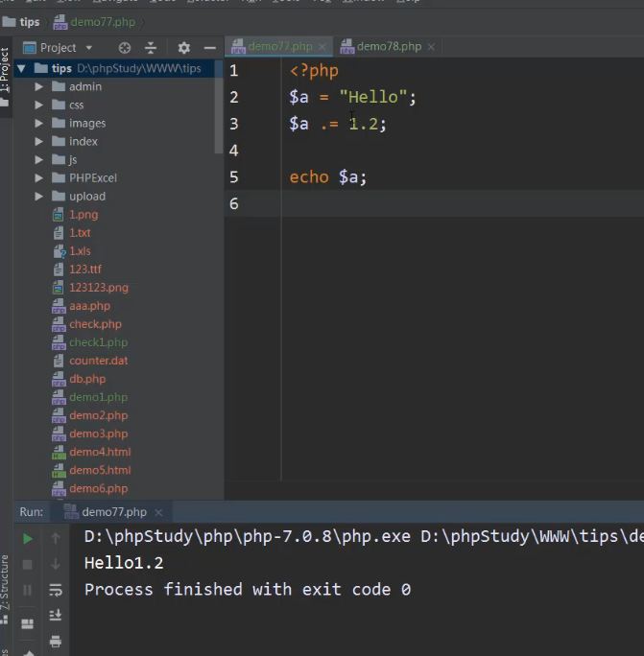The image size is (644, 656).
Task: Select db.php in the project tree
Action: click(86, 379)
